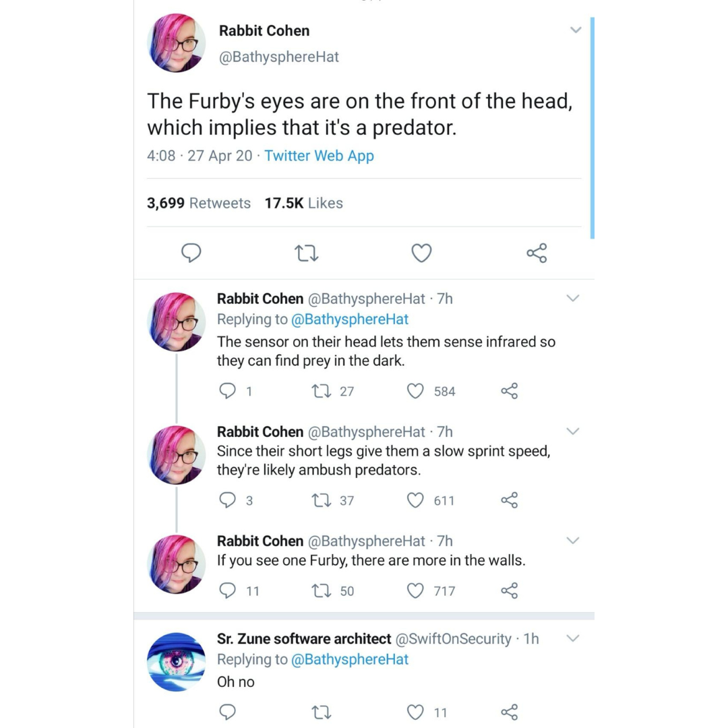
Task: View the 3,699 Retweets list
Action: click(x=199, y=203)
